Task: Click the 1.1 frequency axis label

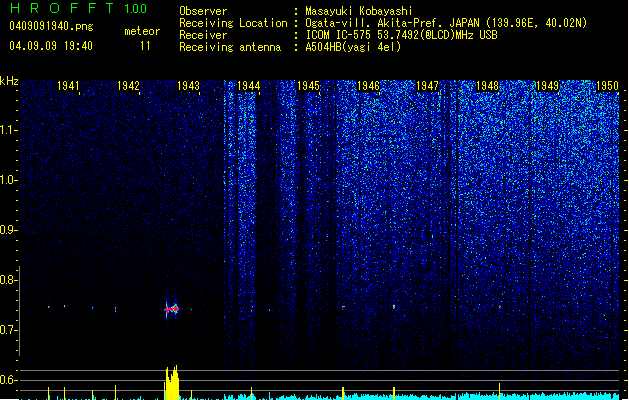Action: click(x=8, y=130)
